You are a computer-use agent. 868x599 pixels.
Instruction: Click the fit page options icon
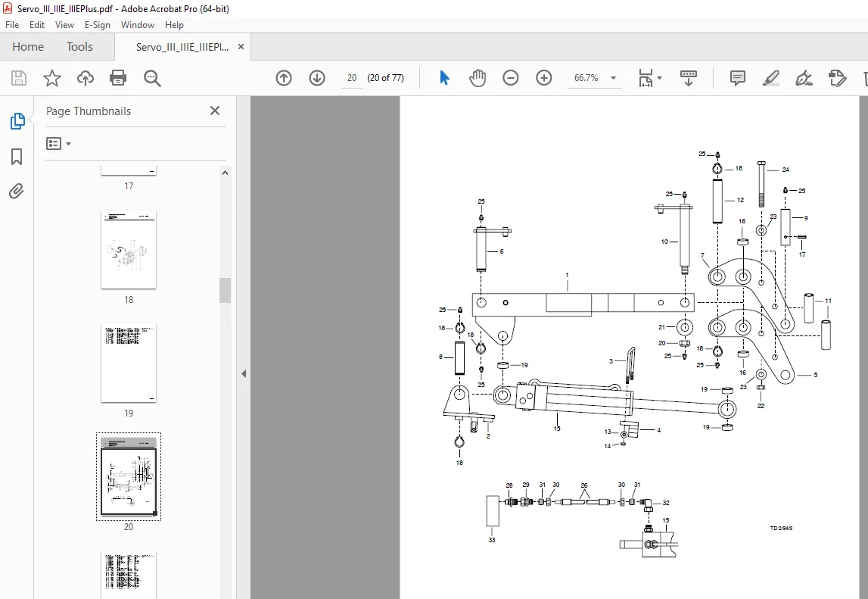point(646,78)
